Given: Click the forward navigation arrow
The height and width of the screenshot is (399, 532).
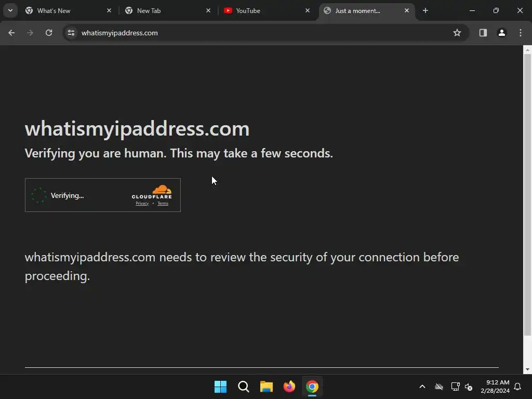Looking at the screenshot, I should click(30, 33).
